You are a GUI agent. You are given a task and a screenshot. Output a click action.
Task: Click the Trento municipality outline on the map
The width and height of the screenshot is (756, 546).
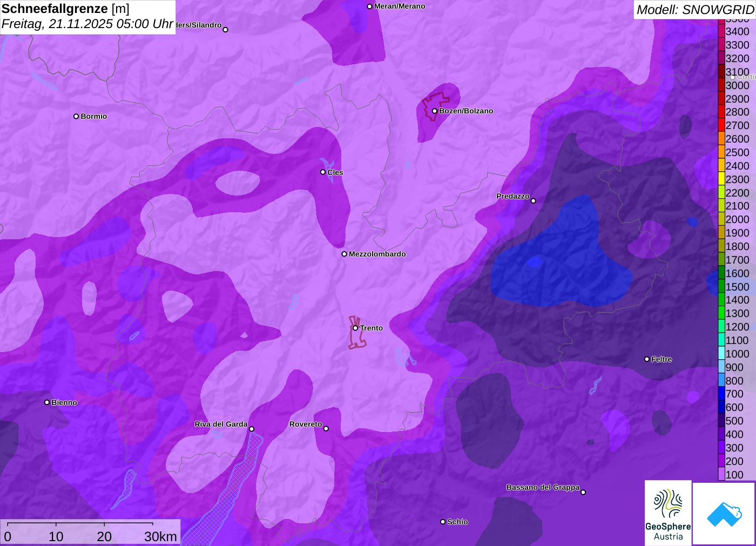pyautogui.click(x=356, y=333)
